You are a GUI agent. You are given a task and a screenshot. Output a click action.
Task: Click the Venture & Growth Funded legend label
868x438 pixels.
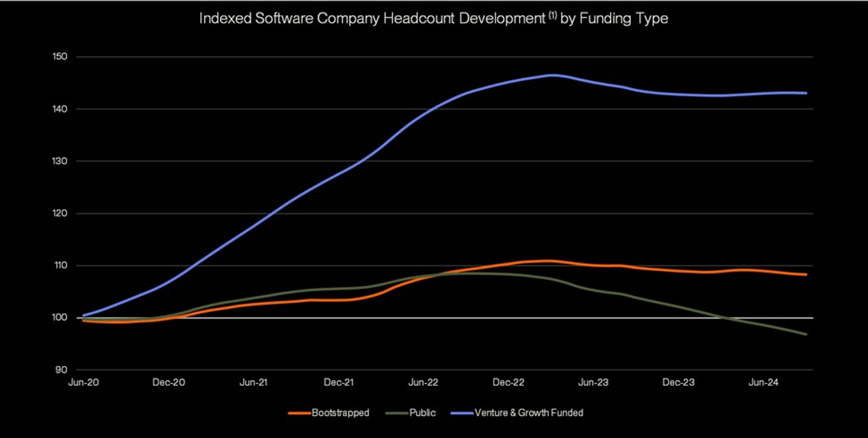[x=529, y=413]
